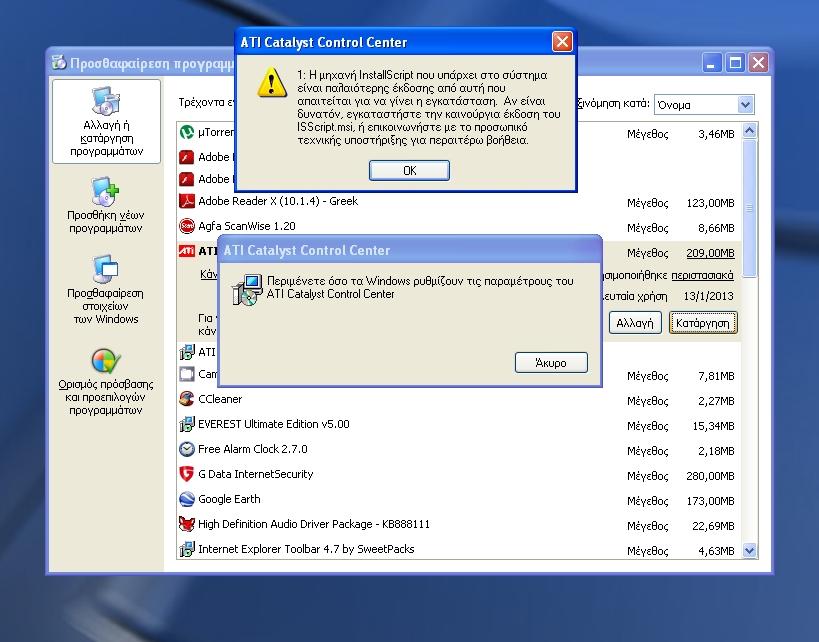Image resolution: width=819 pixels, height=642 pixels.
Task: Click the 2,27MB size of CCleaner
Action: [x=716, y=401]
